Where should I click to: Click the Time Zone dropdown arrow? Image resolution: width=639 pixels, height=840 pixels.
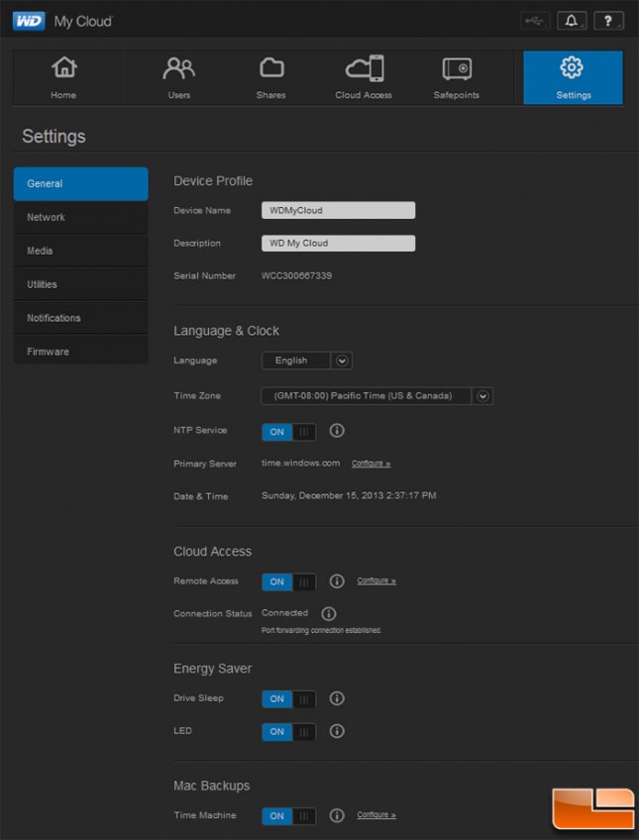click(482, 395)
